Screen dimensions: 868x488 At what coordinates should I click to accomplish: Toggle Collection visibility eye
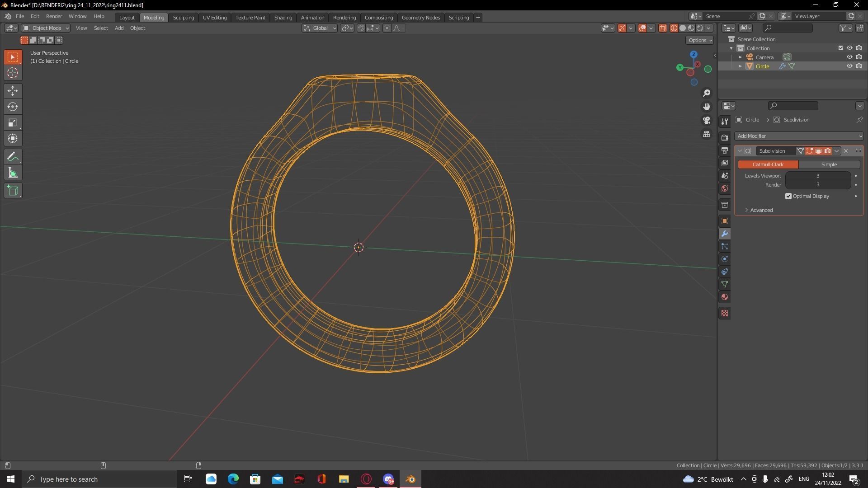click(849, 48)
